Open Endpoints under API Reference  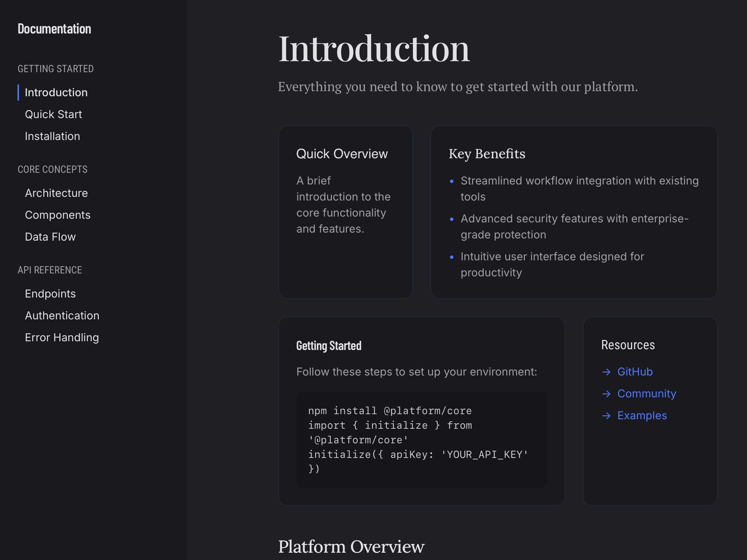tap(50, 293)
